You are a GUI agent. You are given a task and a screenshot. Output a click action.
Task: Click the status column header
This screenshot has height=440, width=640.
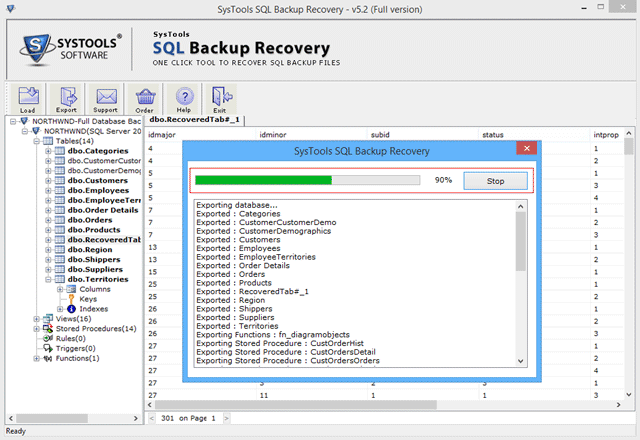[x=535, y=135]
